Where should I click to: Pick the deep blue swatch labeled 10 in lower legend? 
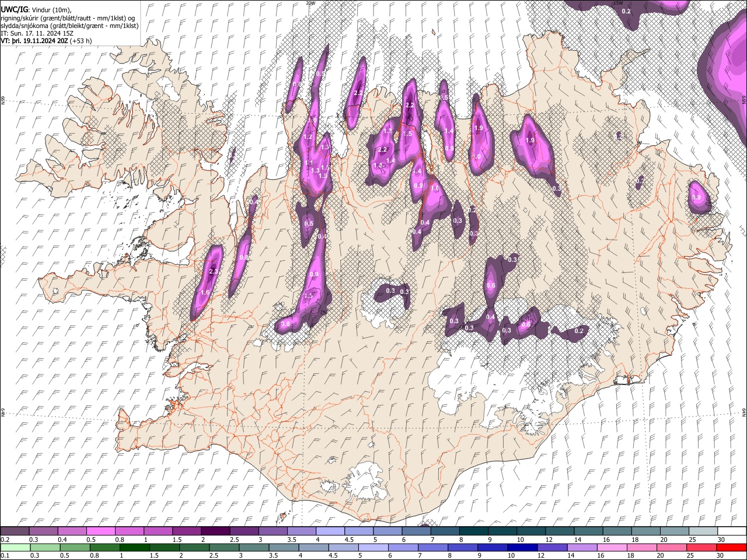pos(522,547)
